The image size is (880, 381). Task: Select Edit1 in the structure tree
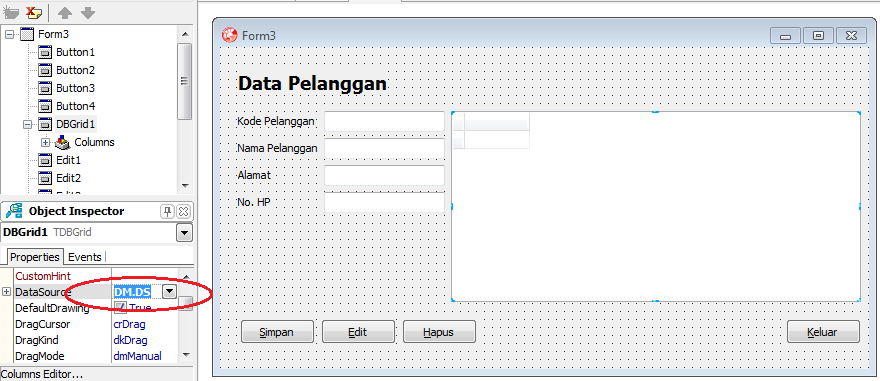tap(68, 160)
